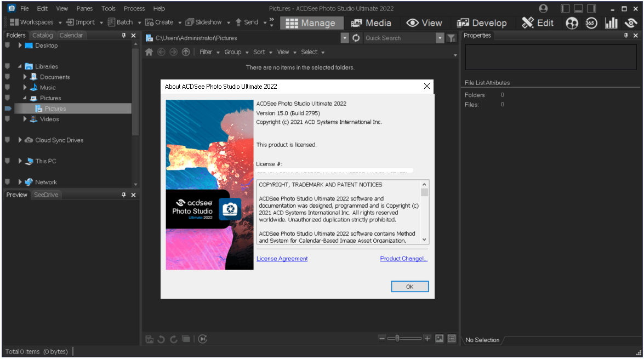Open the path history dropdown arrow
Screen dimensions: 644x359
coord(345,38)
